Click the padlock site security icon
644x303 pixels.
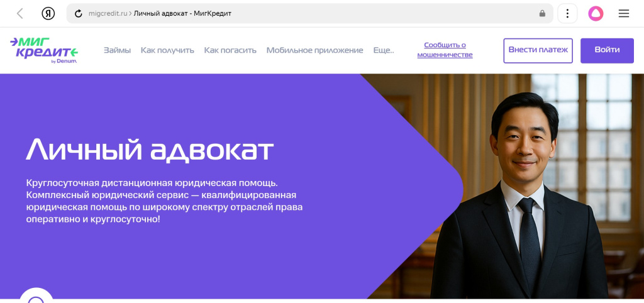pos(542,14)
